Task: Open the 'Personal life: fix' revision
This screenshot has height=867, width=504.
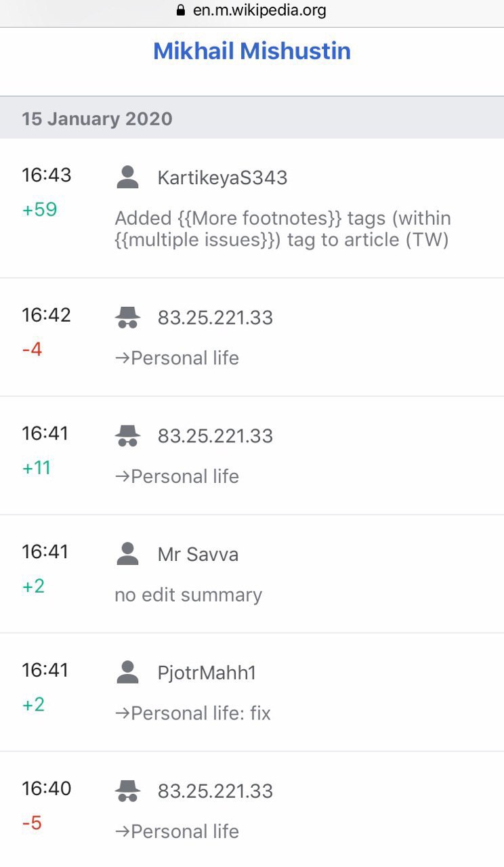Action: [x=193, y=713]
